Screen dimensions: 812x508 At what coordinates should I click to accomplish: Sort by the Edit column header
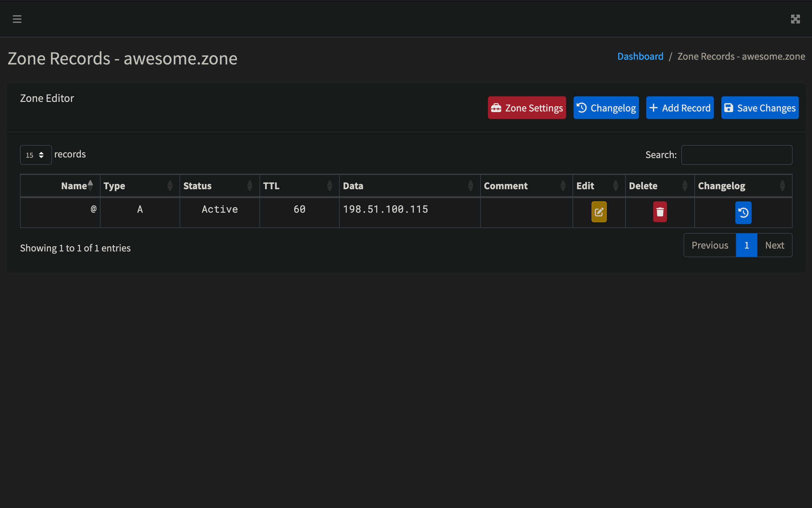599,186
